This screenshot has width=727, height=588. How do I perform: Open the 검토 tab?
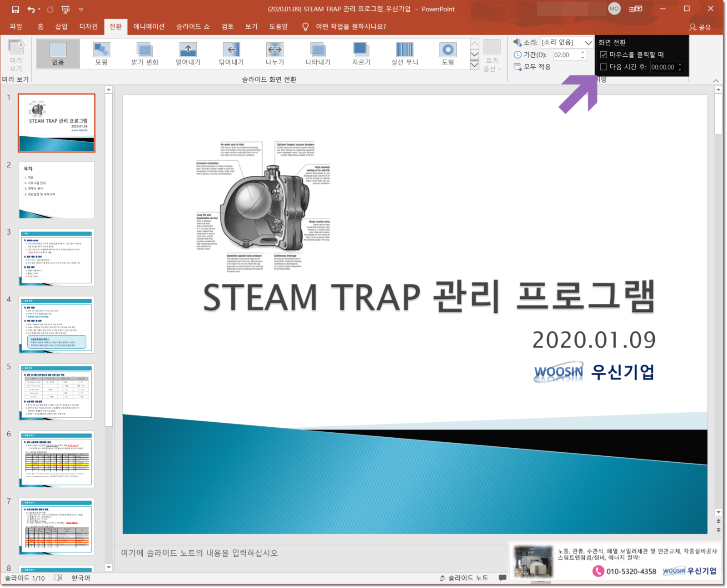coord(228,26)
